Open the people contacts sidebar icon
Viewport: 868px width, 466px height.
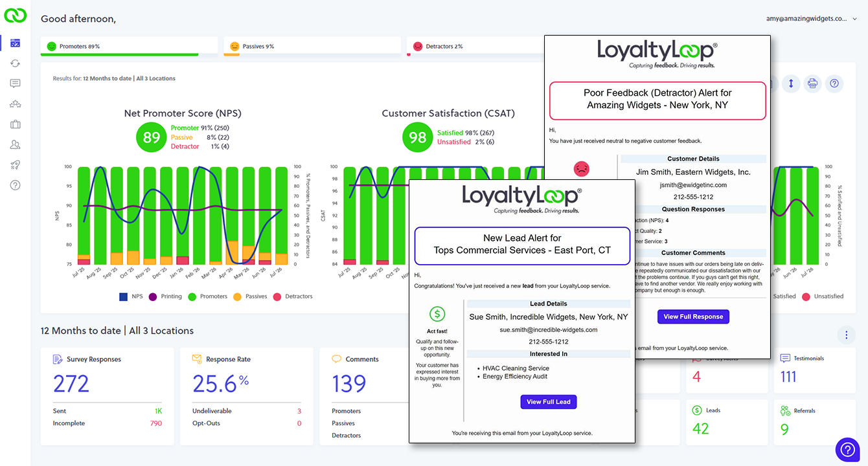coord(15,144)
